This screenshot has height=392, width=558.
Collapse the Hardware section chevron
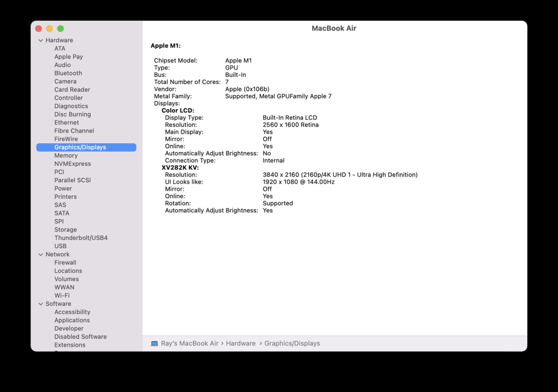tap(41, 40)
